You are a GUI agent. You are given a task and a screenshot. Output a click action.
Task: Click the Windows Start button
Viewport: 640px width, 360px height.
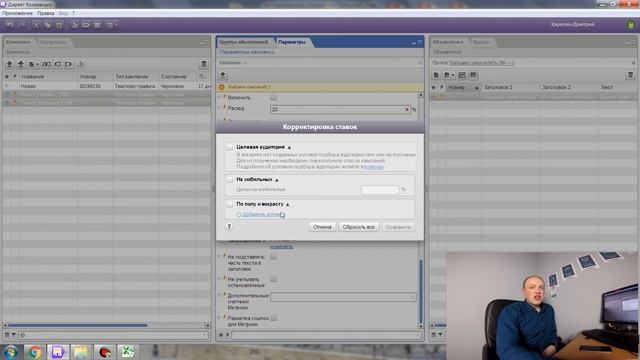[11, 352]
